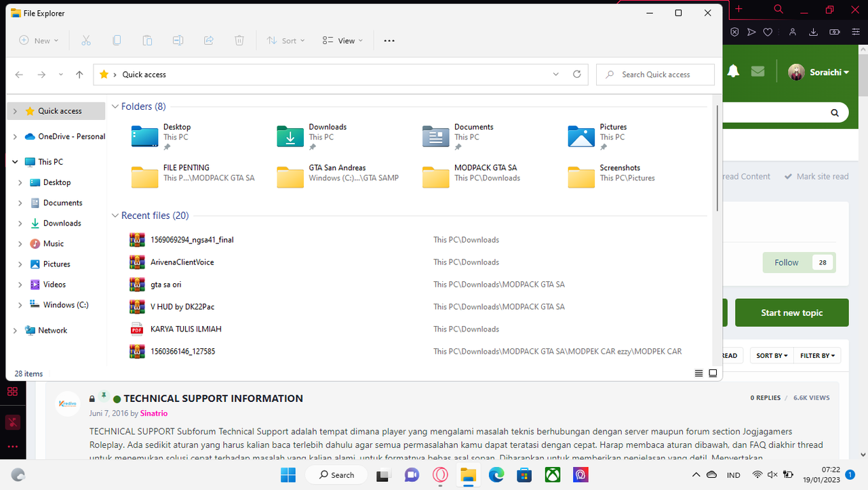Click the Paste clipboard icon
Screen dimensions: 868x490
click(x=147, y=41)
